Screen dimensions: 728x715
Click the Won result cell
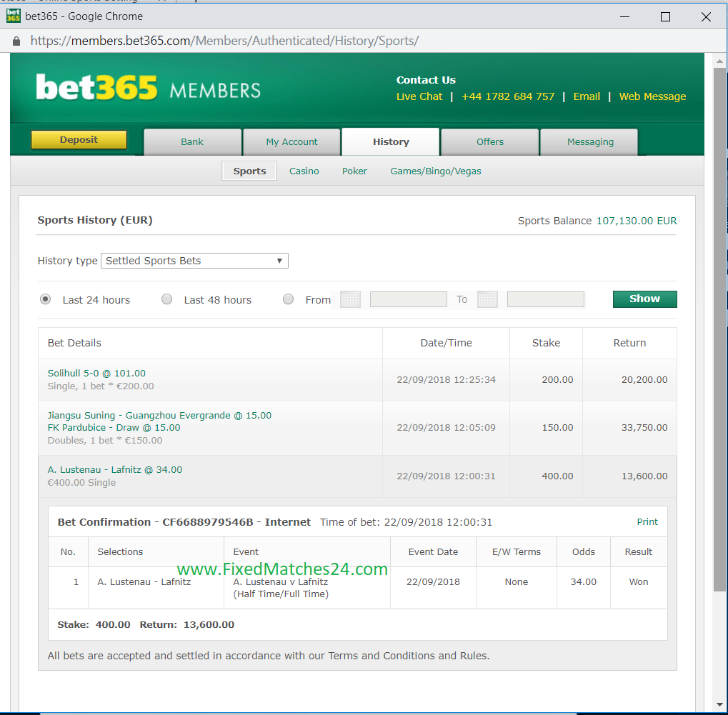pos(639,581)
